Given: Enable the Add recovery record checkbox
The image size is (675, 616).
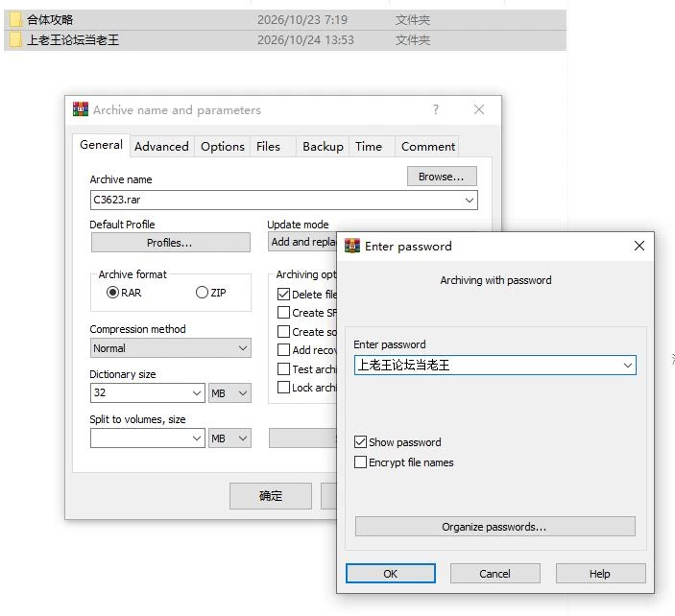Looking at the screenshot, I should [x=283, y=349].
